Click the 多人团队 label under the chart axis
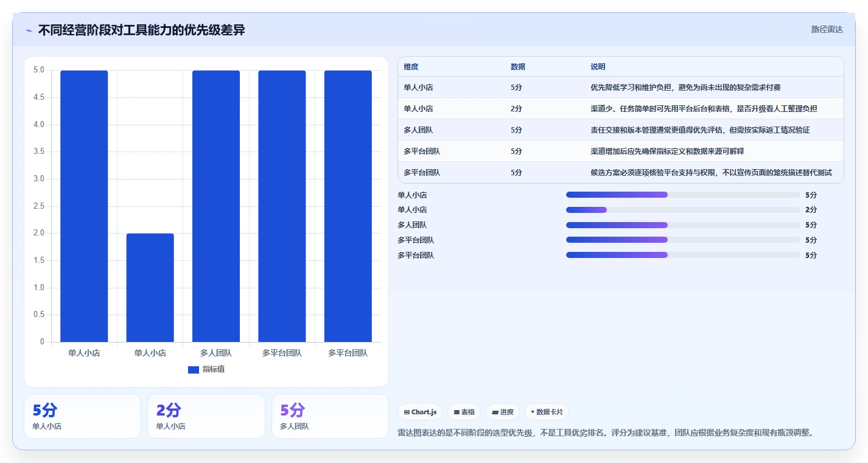 coord(216,353)
